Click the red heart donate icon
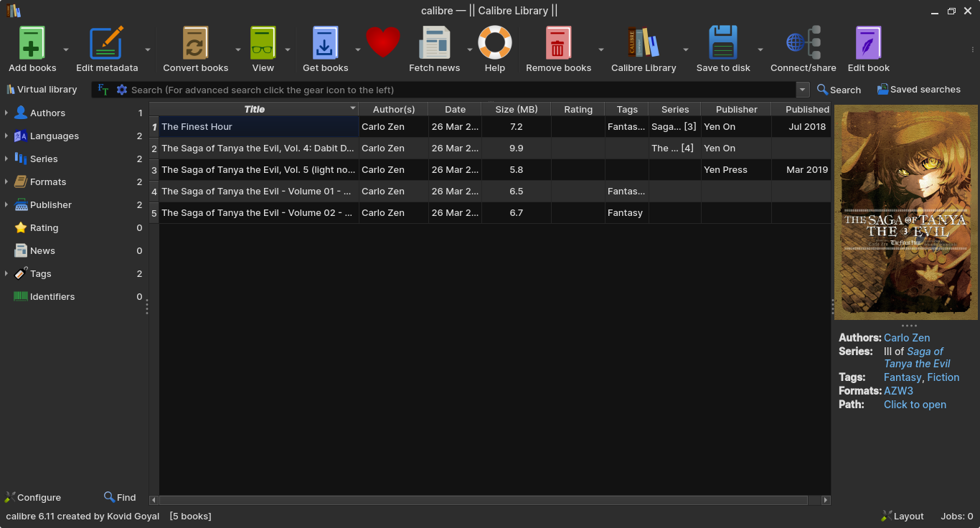 383,42
